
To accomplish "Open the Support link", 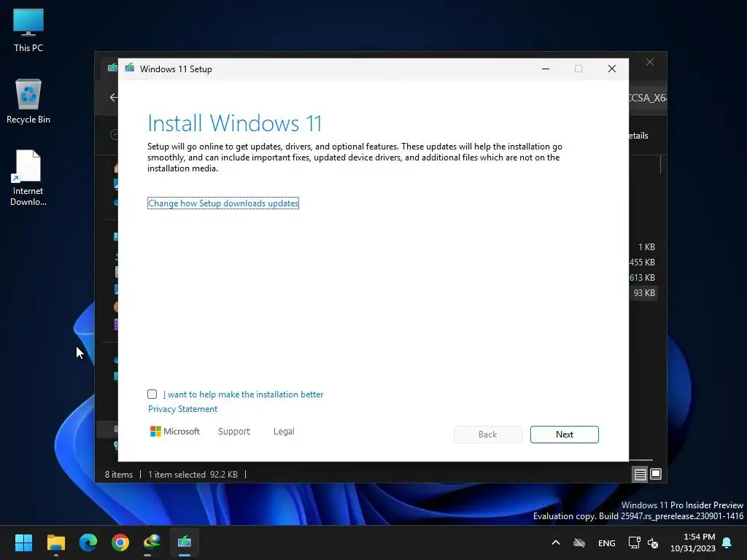I will click(234, 432).
